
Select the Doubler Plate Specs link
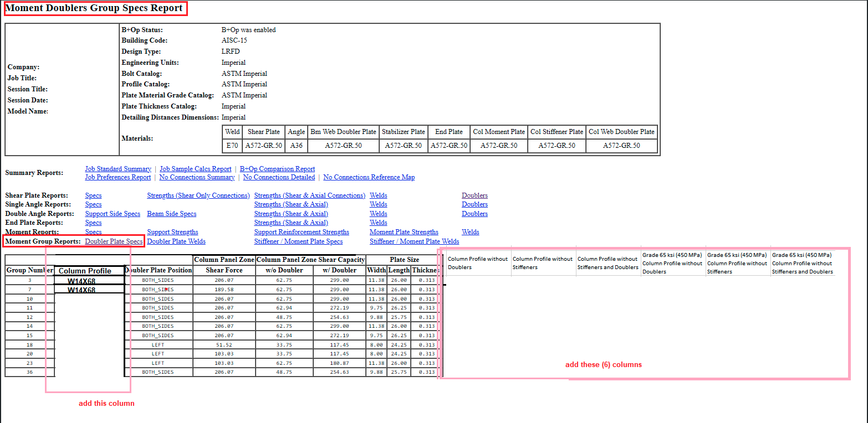tap(114, 241)
